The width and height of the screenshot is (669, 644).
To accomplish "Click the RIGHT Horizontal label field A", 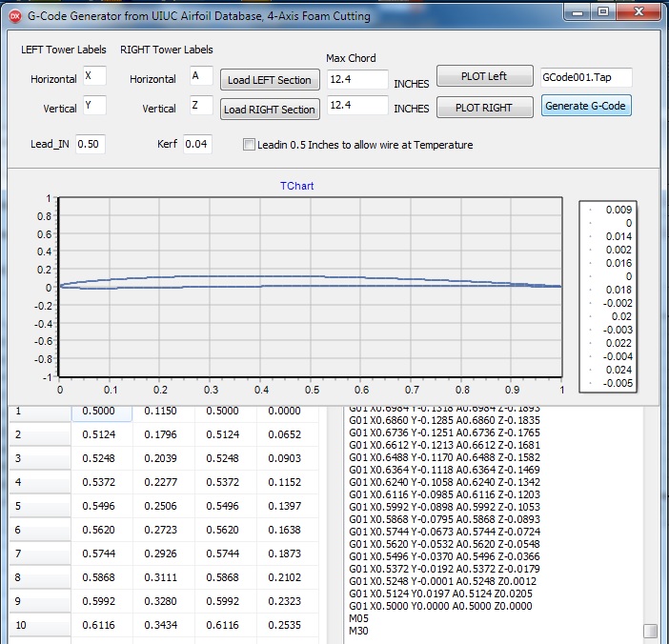I will pos(200,76).
